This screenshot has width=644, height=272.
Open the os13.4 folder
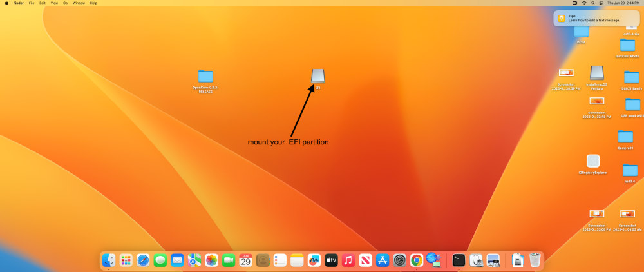click(x=630, y=171)
